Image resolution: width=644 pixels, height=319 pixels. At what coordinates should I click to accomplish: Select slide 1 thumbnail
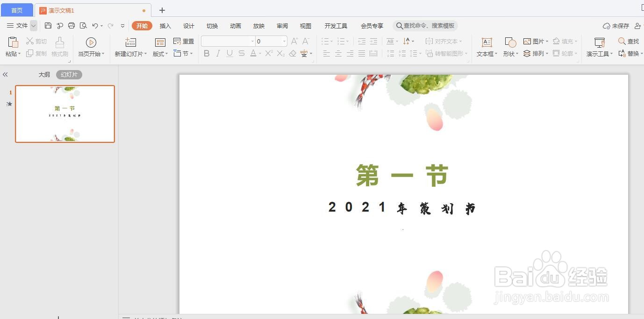pos(65,113)
